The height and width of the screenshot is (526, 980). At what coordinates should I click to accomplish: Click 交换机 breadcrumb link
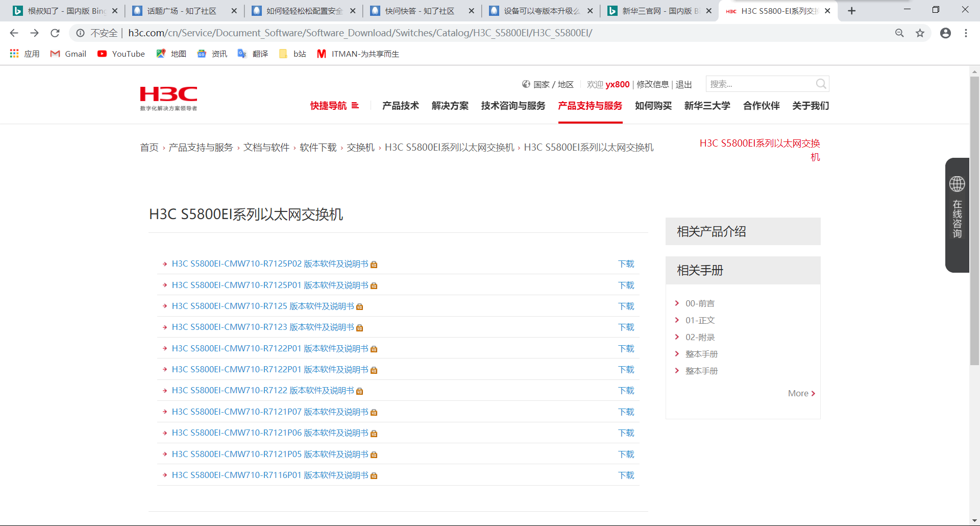pyautogui.click(x=361, y=148)
